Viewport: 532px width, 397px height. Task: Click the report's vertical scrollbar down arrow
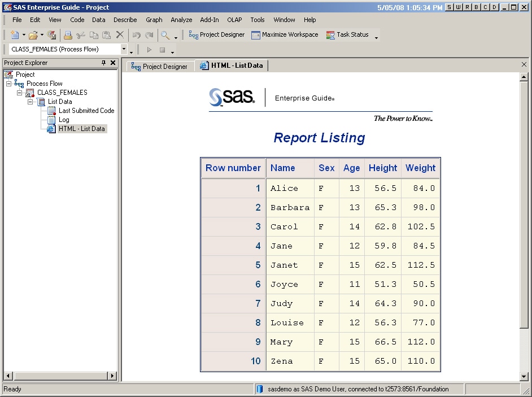(x=524, y=376)
